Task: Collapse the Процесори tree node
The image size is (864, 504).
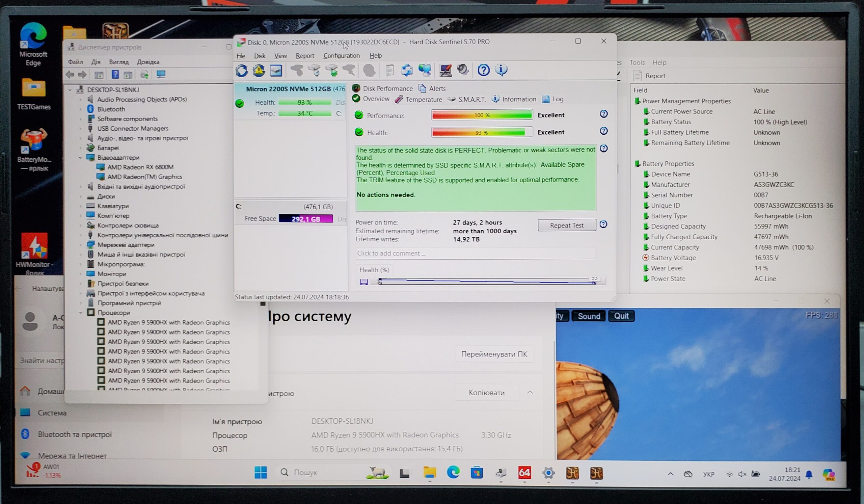Action: [81, 313]
